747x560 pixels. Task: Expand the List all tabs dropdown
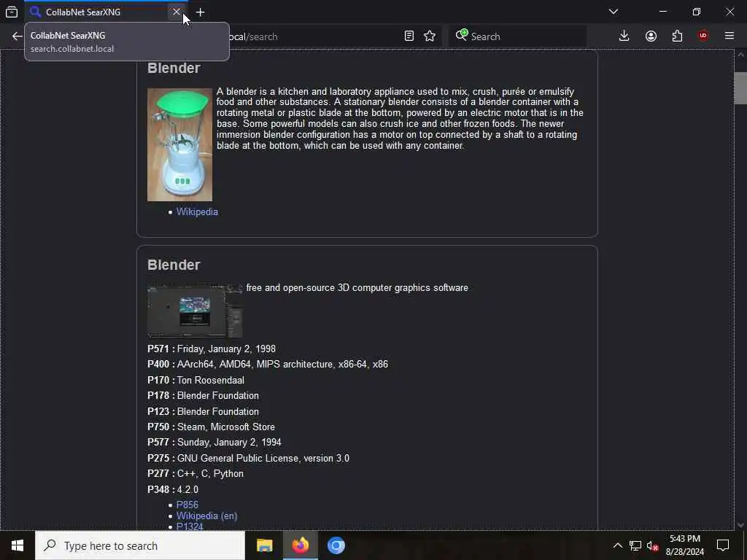614,12
